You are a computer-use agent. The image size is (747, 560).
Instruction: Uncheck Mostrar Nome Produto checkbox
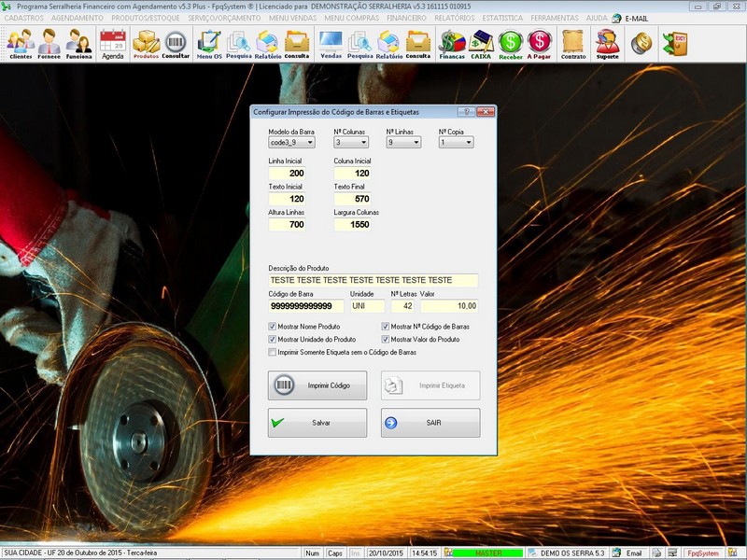pyautogui.click(x=273, y=327)
